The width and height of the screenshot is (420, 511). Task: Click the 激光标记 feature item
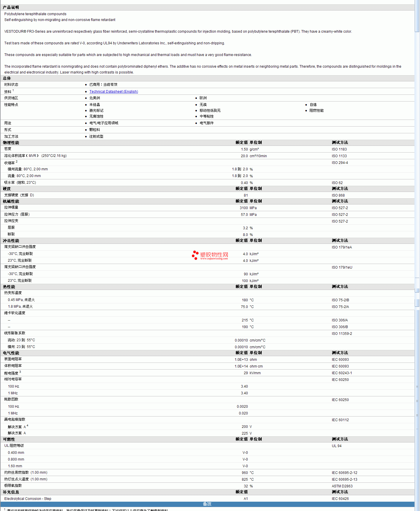tap(96, 111)
